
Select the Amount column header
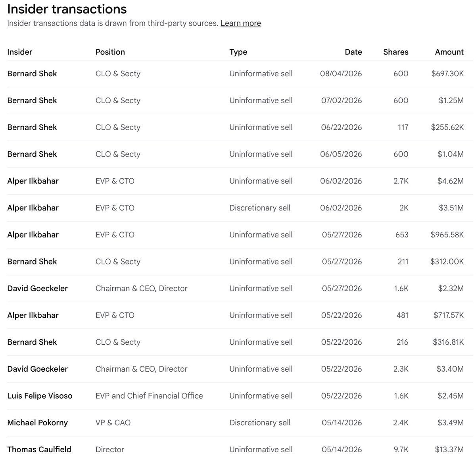click(449, 52)
